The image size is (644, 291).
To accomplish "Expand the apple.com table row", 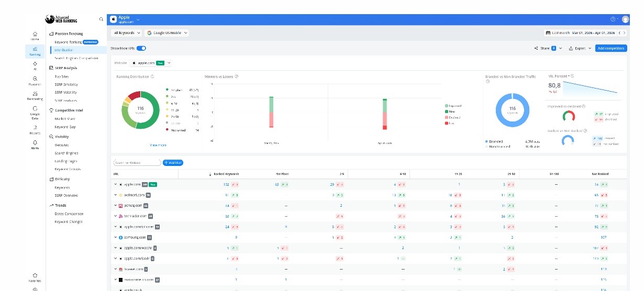I will tap(115, 184).
